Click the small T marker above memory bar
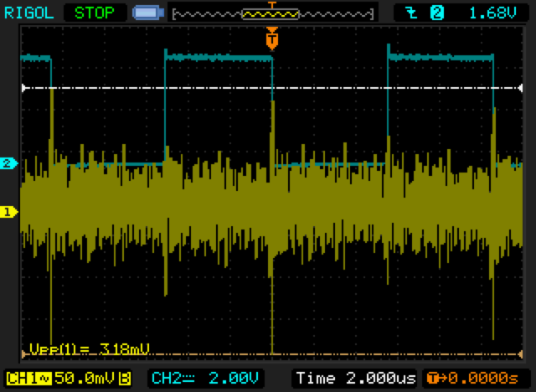Viewport: 536px width, 392px height. point(271,5)
